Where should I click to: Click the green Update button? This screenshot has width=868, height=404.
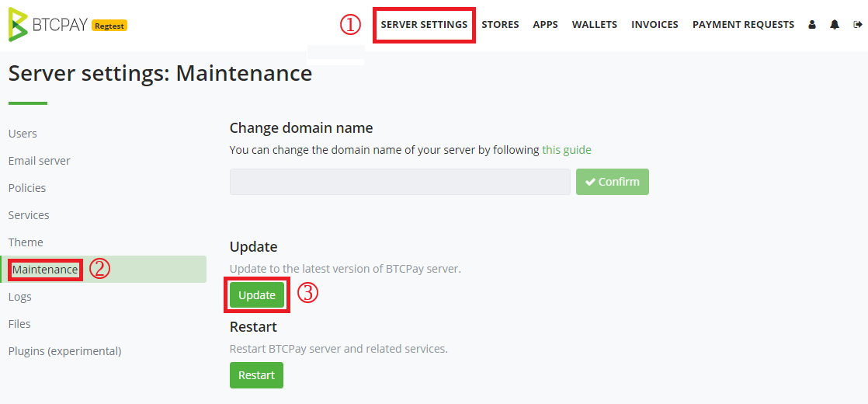[x=257, y=295]
